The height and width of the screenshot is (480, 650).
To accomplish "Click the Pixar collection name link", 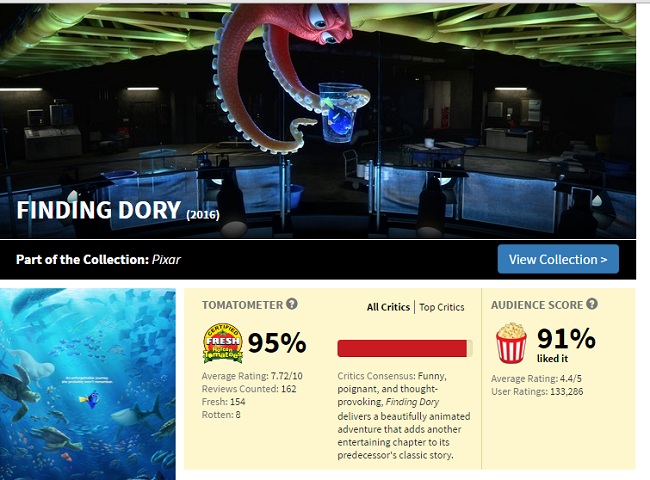I will (166, 259).
